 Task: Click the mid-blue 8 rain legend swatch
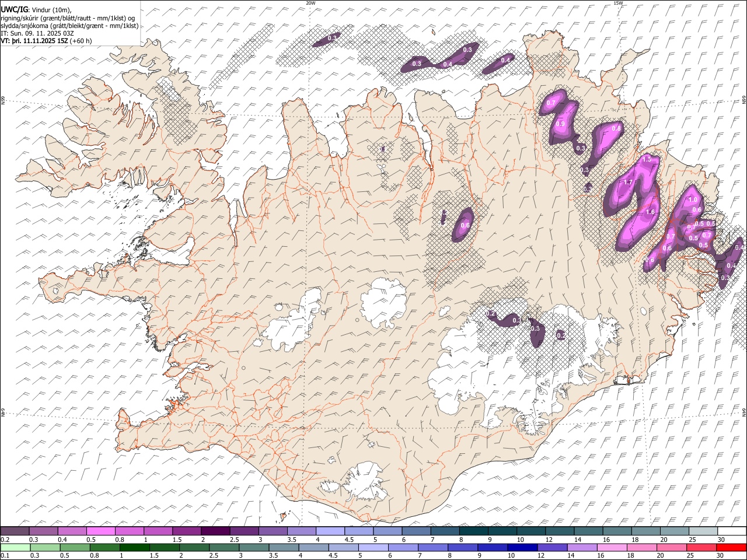click(x=462, y=547)
